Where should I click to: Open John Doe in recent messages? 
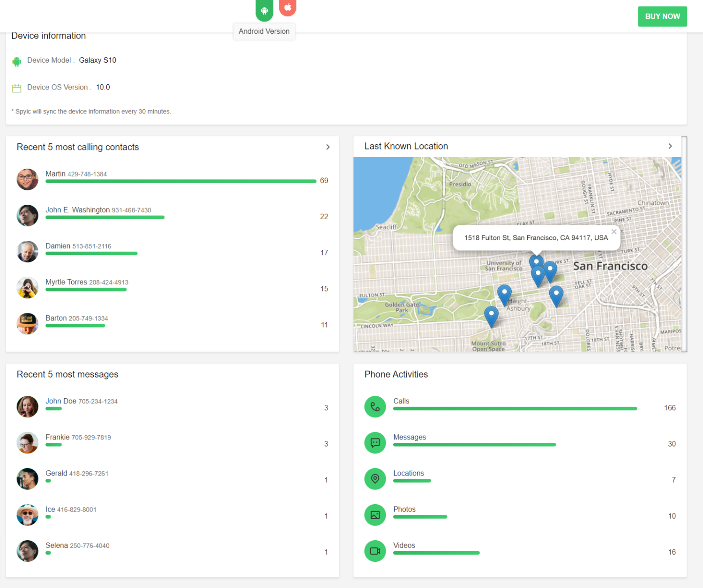pyautogui.click(x=61, y=401)
